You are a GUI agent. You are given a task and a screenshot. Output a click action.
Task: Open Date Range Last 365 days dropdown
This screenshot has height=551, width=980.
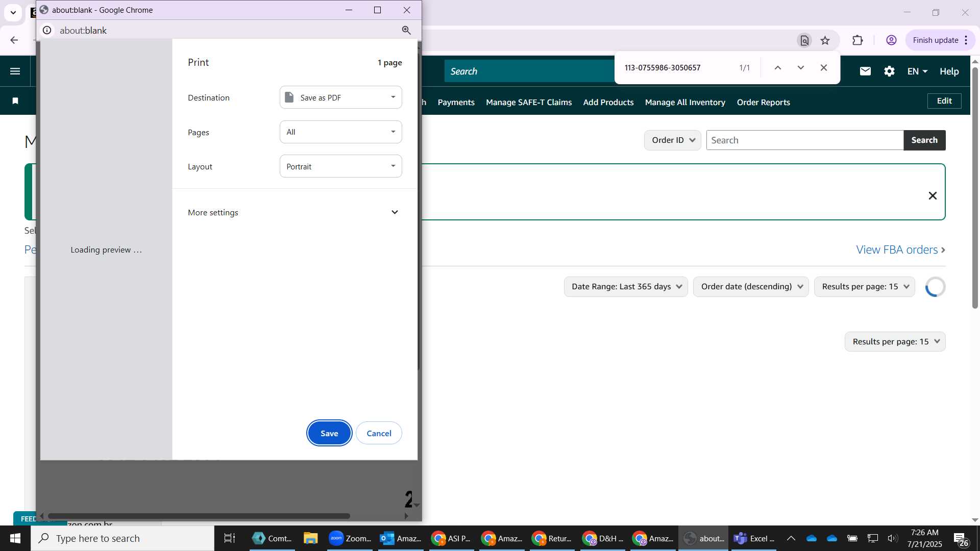tap(626, 287)
